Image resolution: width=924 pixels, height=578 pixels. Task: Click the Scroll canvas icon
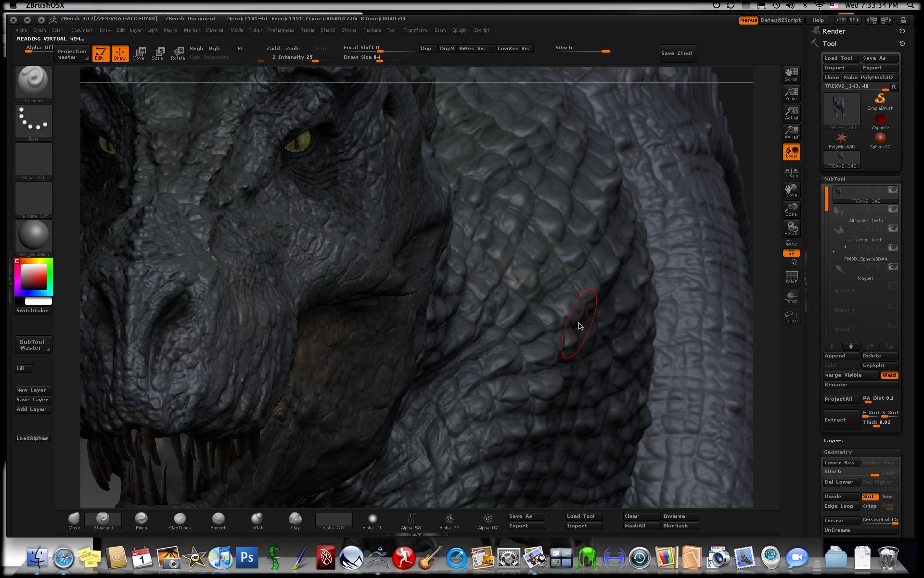pyautogui.click(x=791, y=74)
